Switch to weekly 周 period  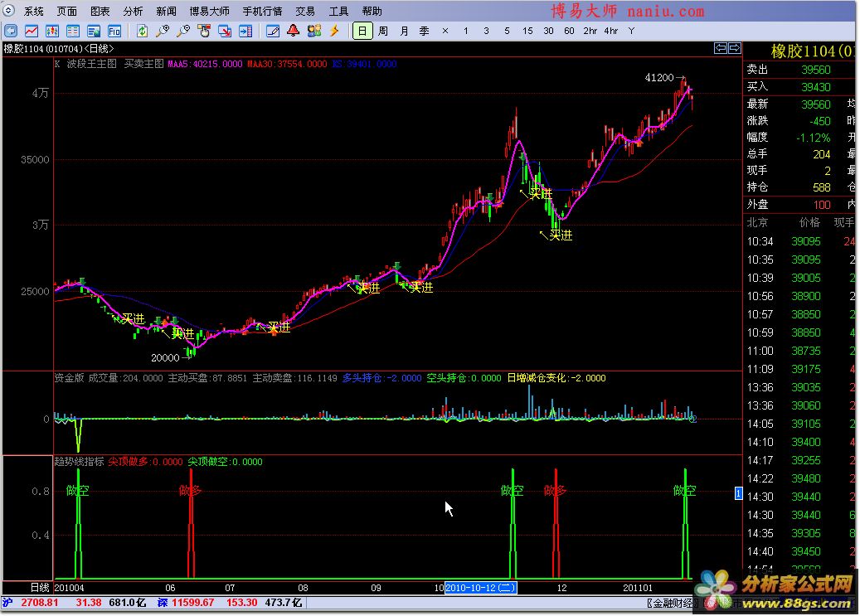(383, 32)
